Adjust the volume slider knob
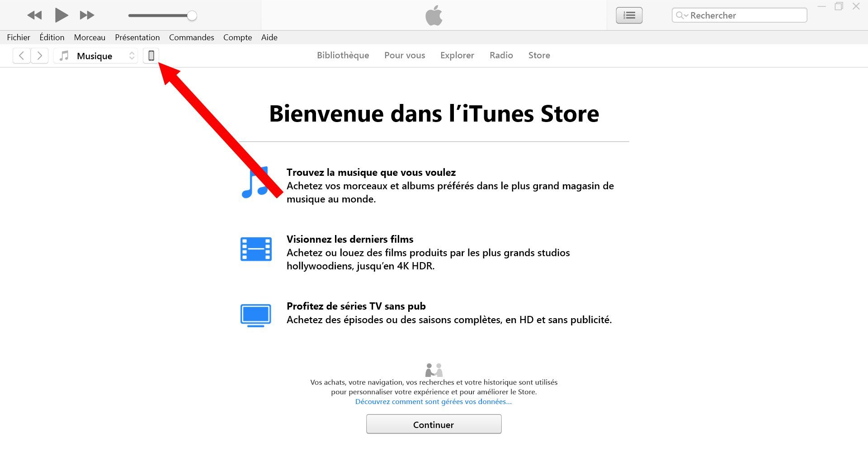The width and height of the screenshot is (868, 461). tap(192, 16)
